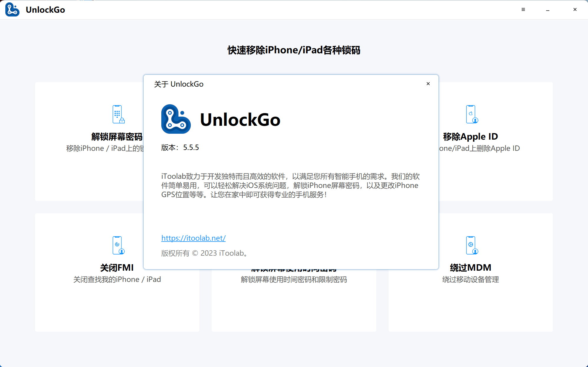Click the 关于 UnlockGo dialog title
This screenshot has width=588, height=367.
[179, 84]
